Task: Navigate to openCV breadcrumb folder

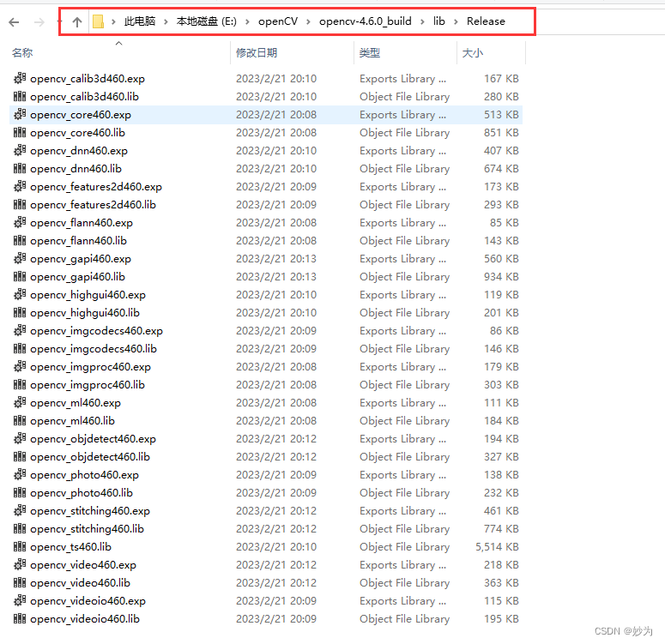Action: point(278,21)
